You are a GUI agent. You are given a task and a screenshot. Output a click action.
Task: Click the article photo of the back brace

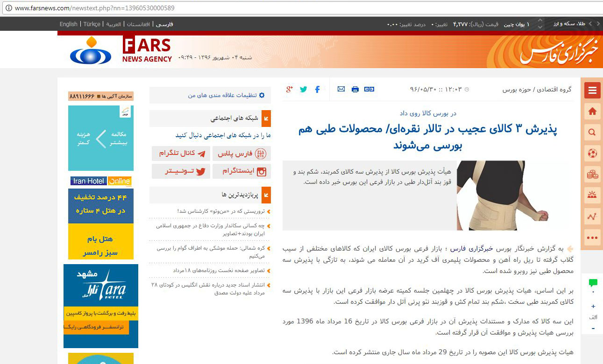(x=503, y=196)
